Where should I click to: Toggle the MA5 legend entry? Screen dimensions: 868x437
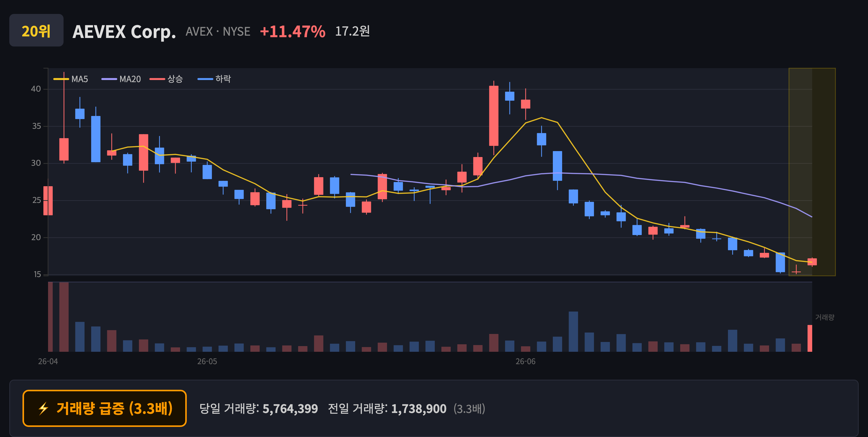[71, 79]
